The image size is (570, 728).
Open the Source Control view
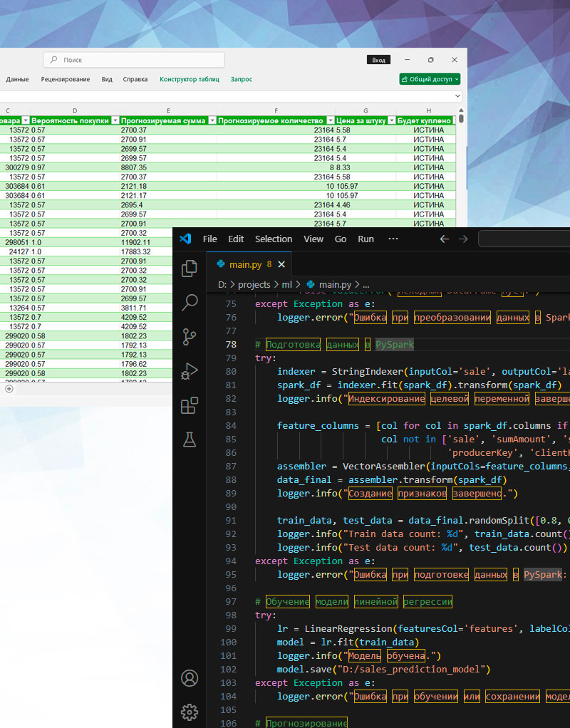coord(189,336)
